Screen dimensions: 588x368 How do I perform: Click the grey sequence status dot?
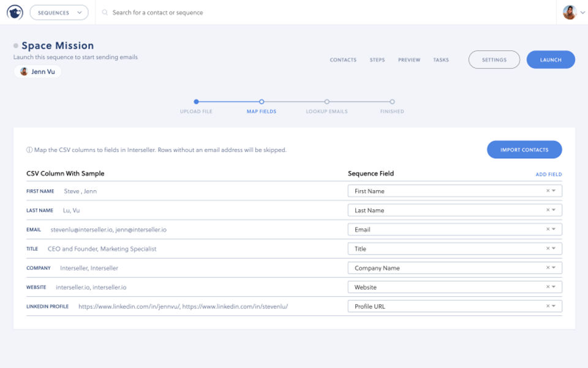(x=16, y=46)
